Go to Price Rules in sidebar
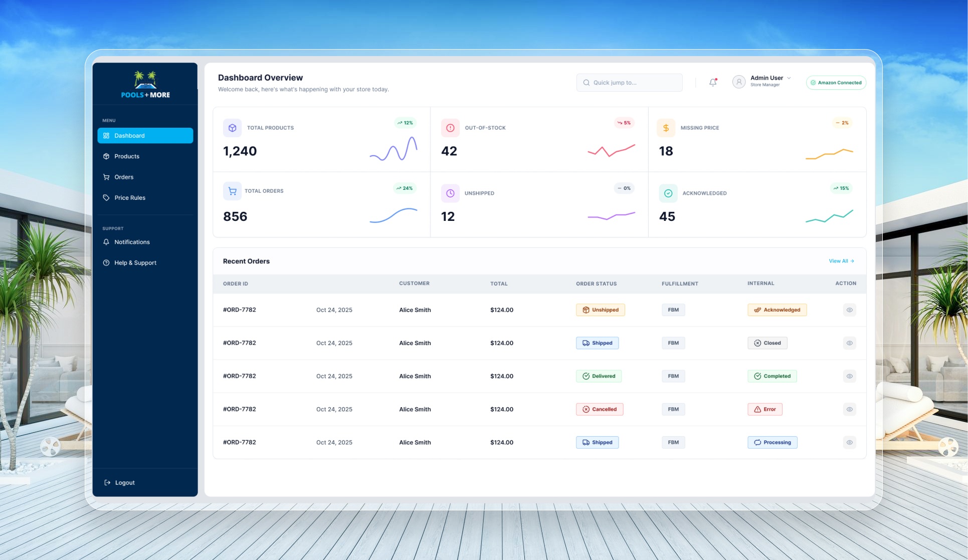Viewport: 968px width, 560px height. click(x=130, y=198)
